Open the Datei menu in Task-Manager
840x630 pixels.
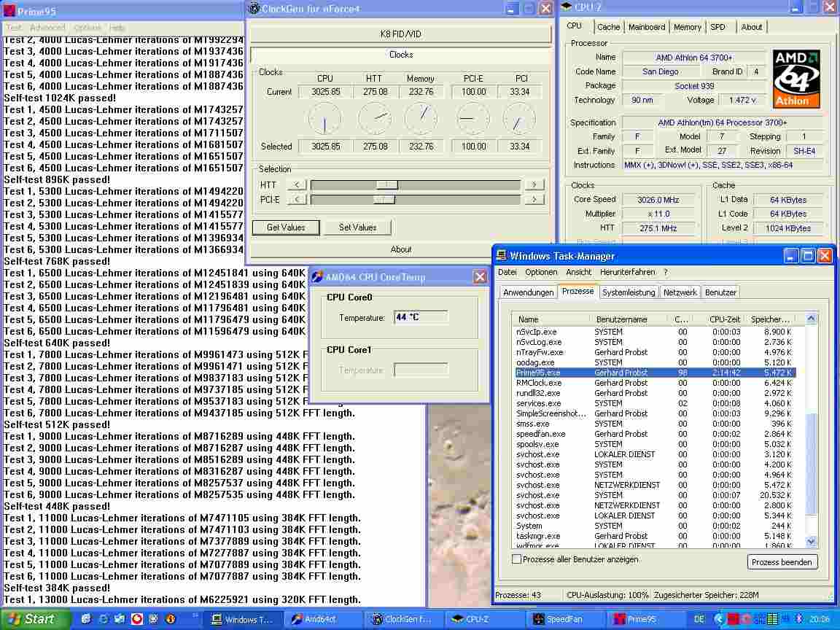point(507,272)
